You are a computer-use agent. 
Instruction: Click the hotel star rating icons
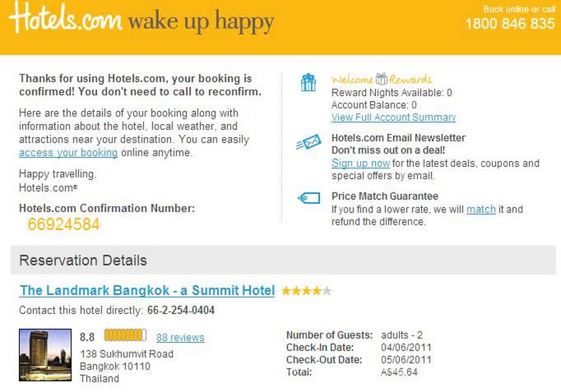[x=306, y=291]
